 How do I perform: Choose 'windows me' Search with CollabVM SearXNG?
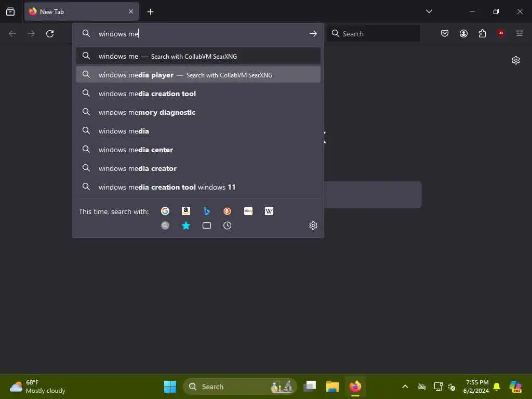[198, 56]
